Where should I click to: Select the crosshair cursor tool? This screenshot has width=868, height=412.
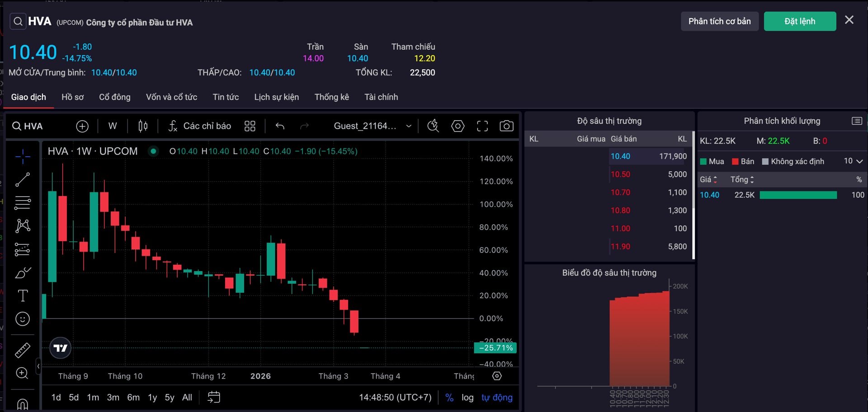pyautogui.click(x=23, y=156)
